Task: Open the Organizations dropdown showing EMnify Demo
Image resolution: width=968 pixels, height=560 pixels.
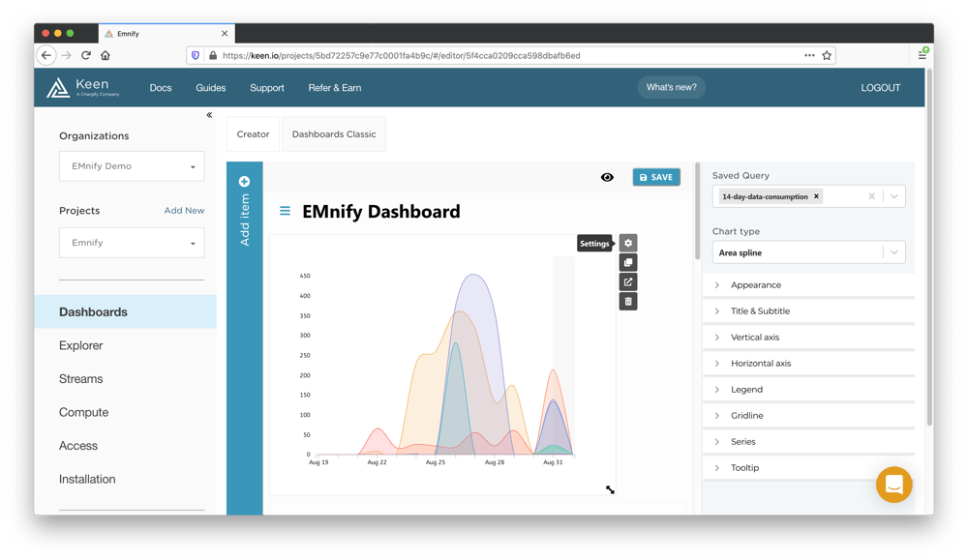Action: (x=132, y=166)
